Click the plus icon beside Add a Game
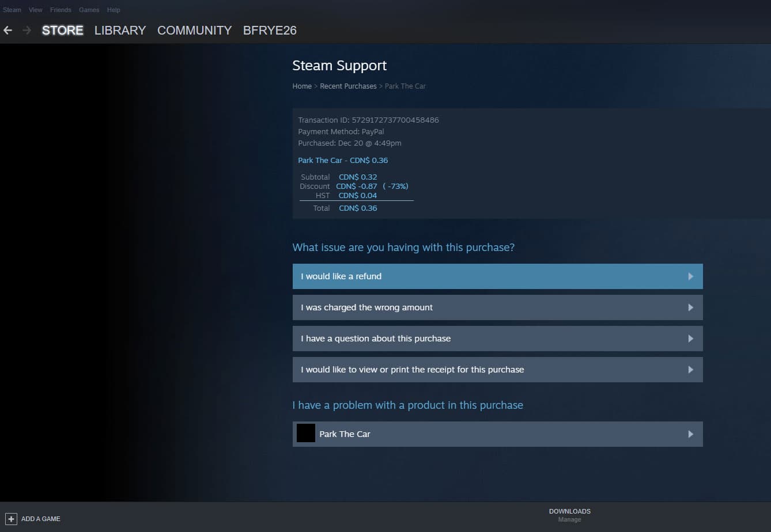Viewport: 771px width, 532px height. click(11, 519)
